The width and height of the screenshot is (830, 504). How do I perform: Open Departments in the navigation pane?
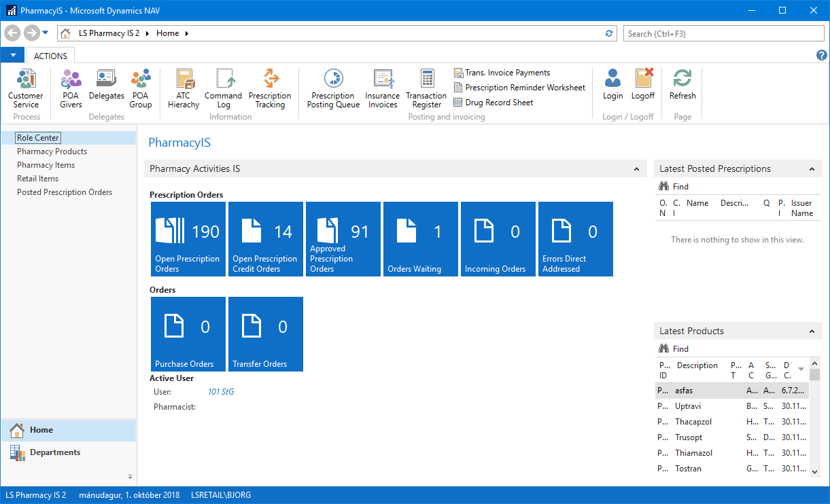click(x=54, y=452)
